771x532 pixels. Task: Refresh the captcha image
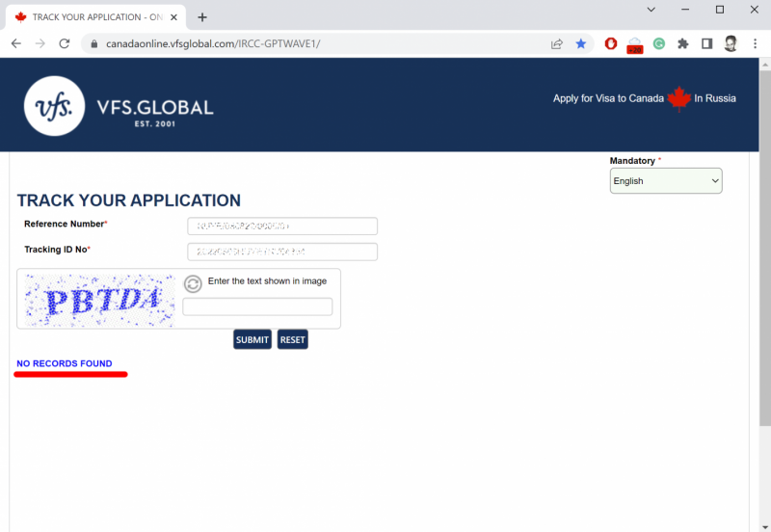[x=193, y=283]
